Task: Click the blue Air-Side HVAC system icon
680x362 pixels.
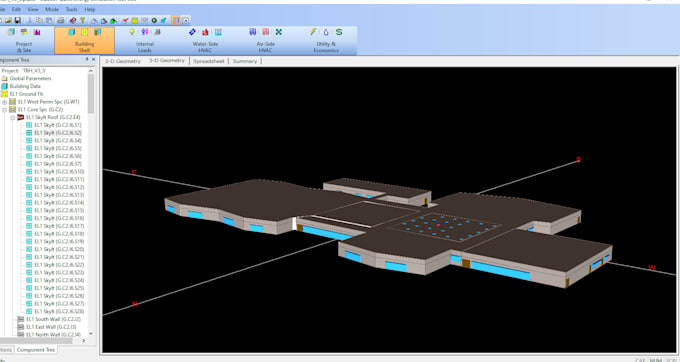Action: pyautogui.click(x=252, y=32)
